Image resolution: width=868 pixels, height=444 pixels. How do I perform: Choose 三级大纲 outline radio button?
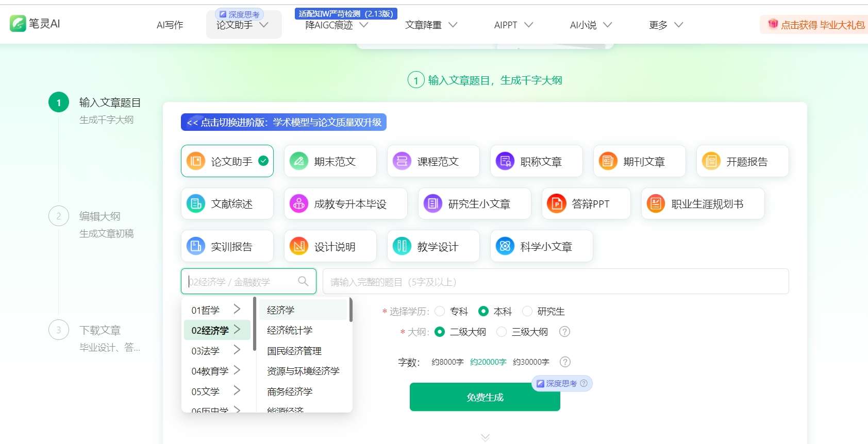coord(502,332)
